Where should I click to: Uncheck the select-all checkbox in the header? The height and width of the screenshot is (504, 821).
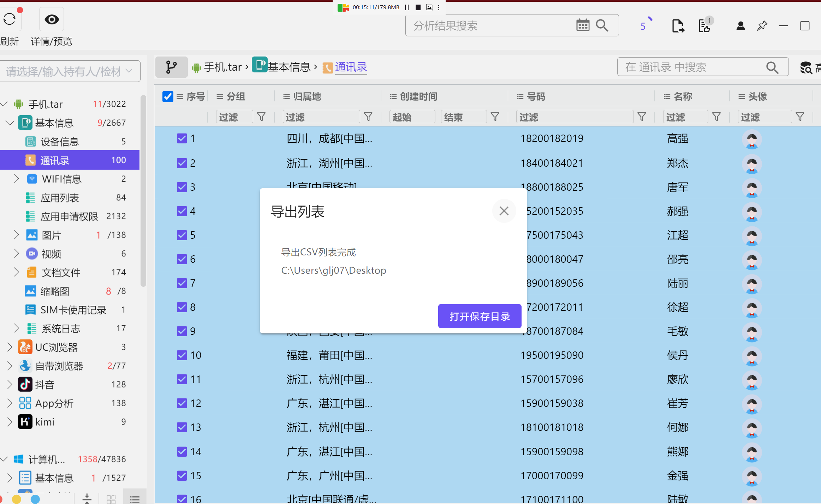168,96
